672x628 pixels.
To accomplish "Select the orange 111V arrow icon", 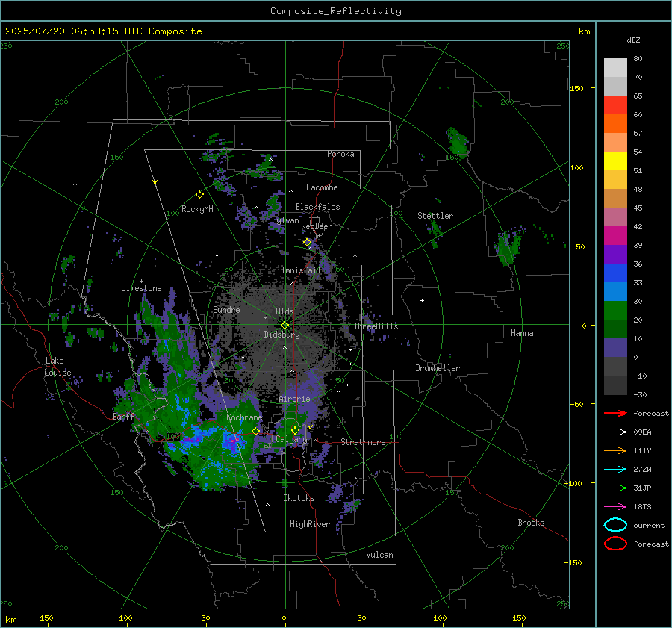I will coord(615,450).
